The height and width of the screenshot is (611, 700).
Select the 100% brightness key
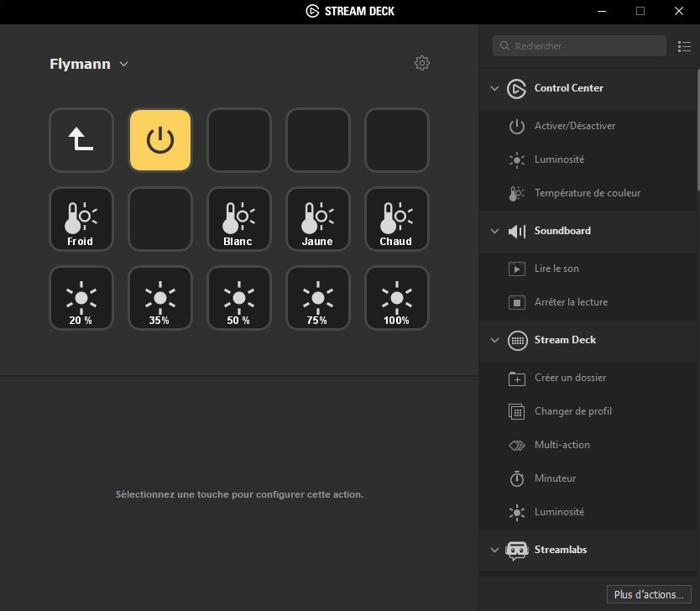(x=397, y=298)
